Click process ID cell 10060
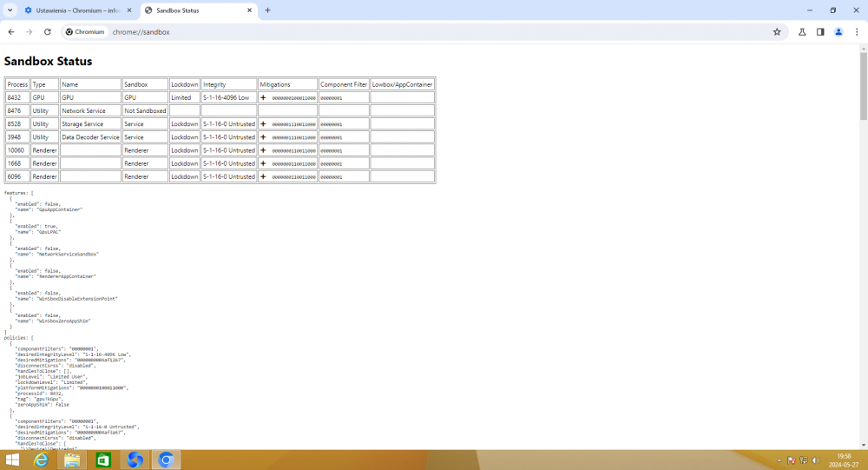Image resolution: width=868 pixels, height=470 pixels. [x=17, y=150]
